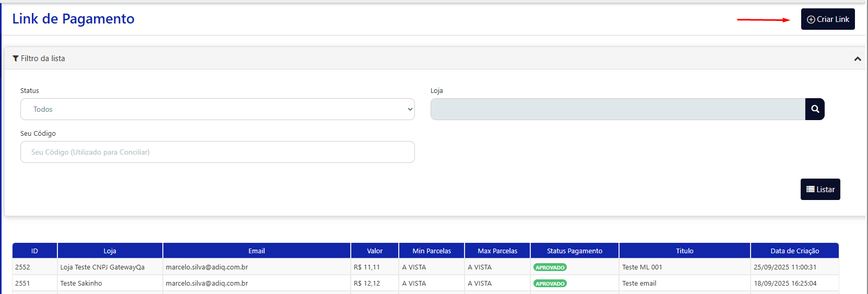Click the Email column header
868x294 pixels.
pos(256,251)
